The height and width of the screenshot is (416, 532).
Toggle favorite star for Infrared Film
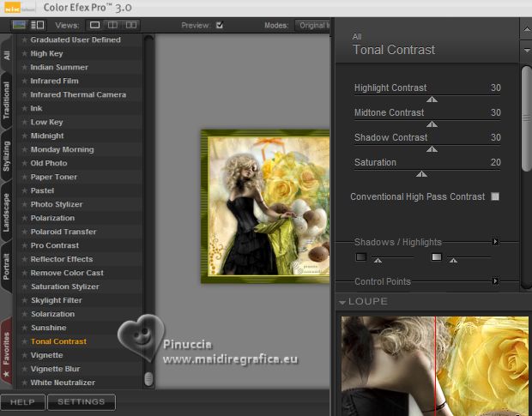[x=24, y=81]
